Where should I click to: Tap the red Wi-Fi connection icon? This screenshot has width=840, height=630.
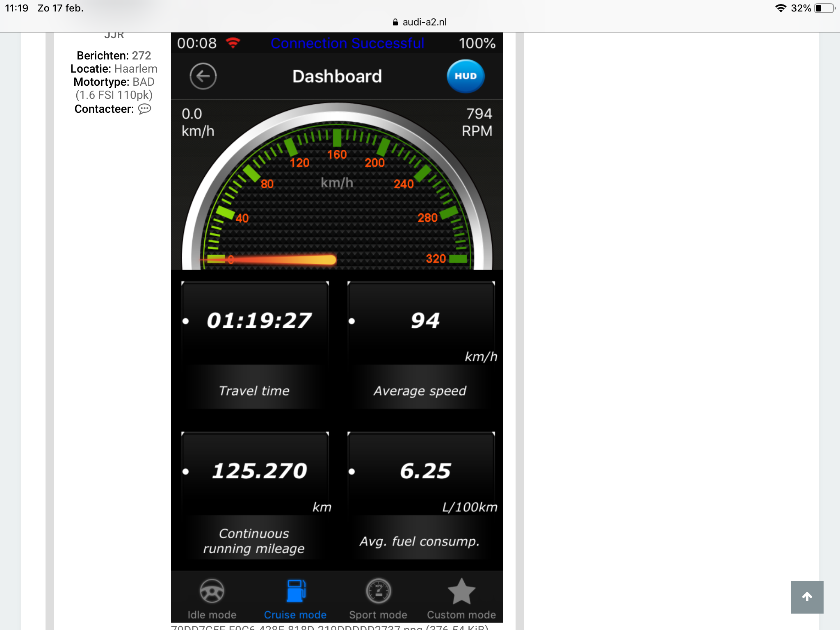tap(233, 43)
